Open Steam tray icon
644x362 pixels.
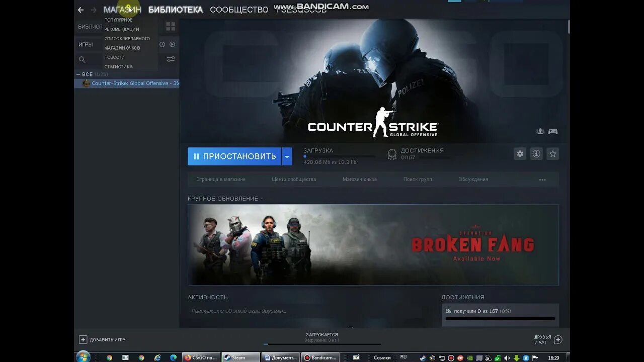point(423,358)
